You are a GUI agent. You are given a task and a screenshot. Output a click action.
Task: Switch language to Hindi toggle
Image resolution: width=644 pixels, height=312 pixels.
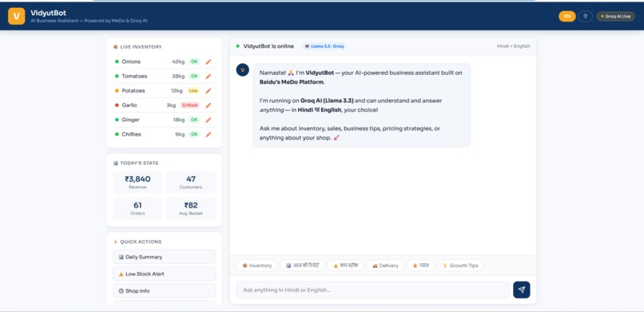coord(585,17)
